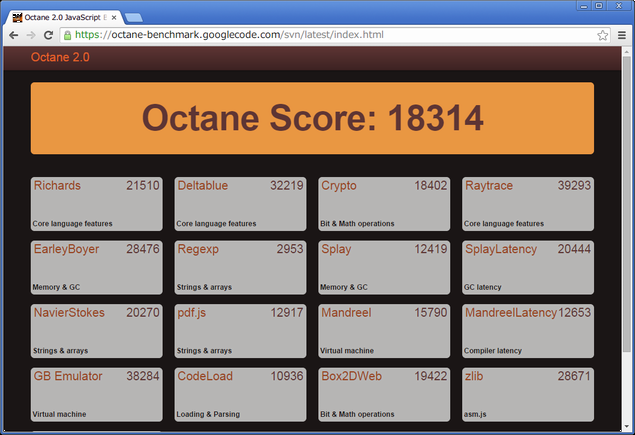Click the Box2DWeb score 19422
This screenshot has width=635, height=435.
[x=430, y=376]
